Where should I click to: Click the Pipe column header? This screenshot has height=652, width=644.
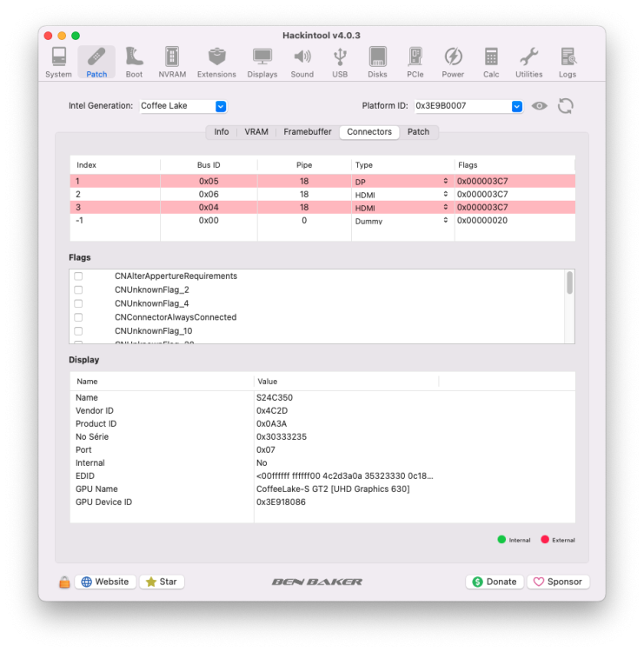pyautogui.click(x=304, y=165)
